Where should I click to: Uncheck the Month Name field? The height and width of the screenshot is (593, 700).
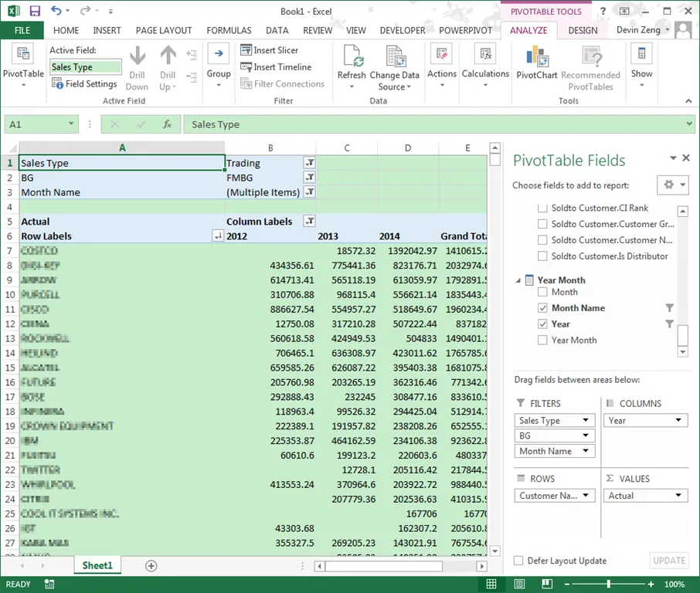542,308
